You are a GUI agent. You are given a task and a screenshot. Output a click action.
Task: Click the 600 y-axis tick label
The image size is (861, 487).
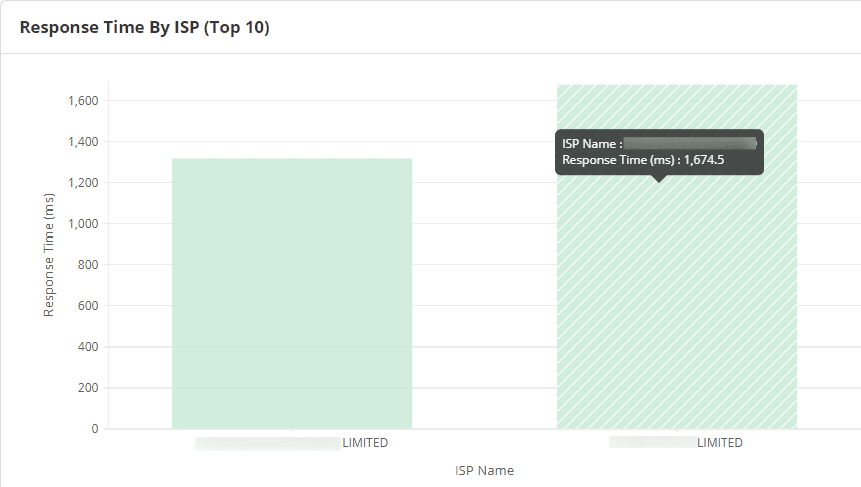[88, 306]
